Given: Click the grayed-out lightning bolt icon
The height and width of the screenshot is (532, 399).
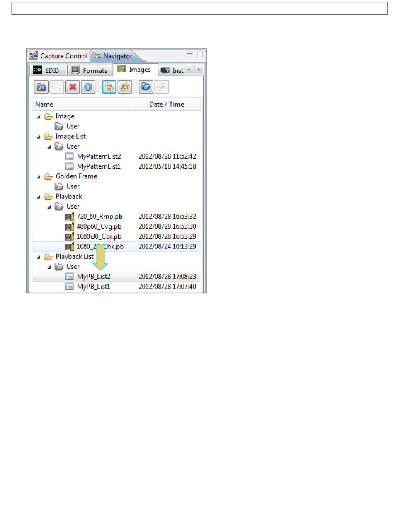Looking at the screenshot, I should (x=162, y=87).
